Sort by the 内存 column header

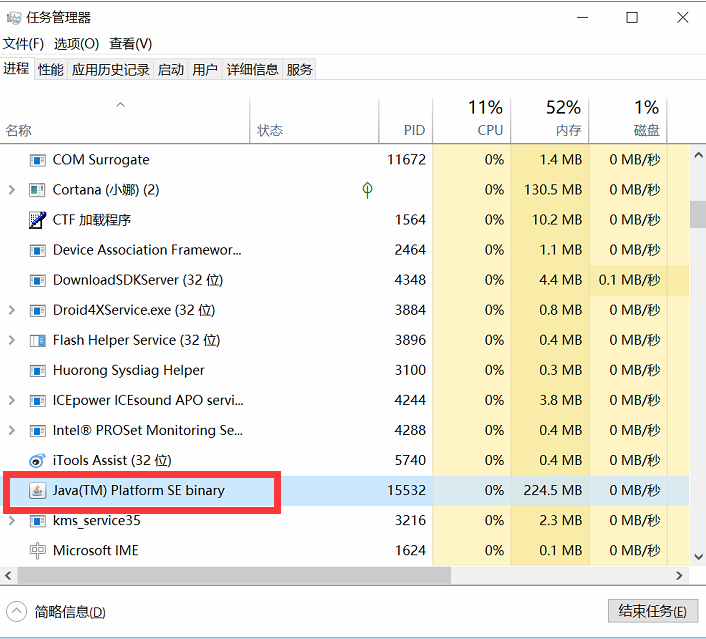pyautogui.click(x=550, y=120)
